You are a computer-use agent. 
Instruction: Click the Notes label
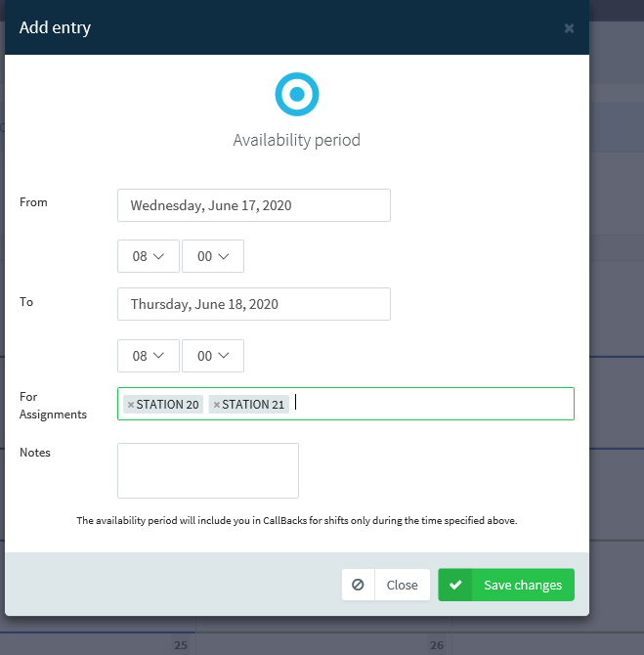[x=35, y=453]
